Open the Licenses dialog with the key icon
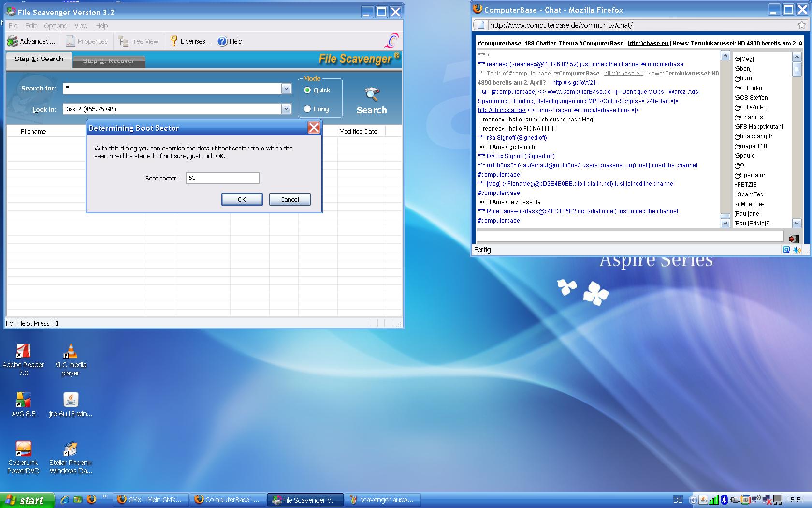The width and height of the screenshot is (812, 508). click(x=190, y=41)
